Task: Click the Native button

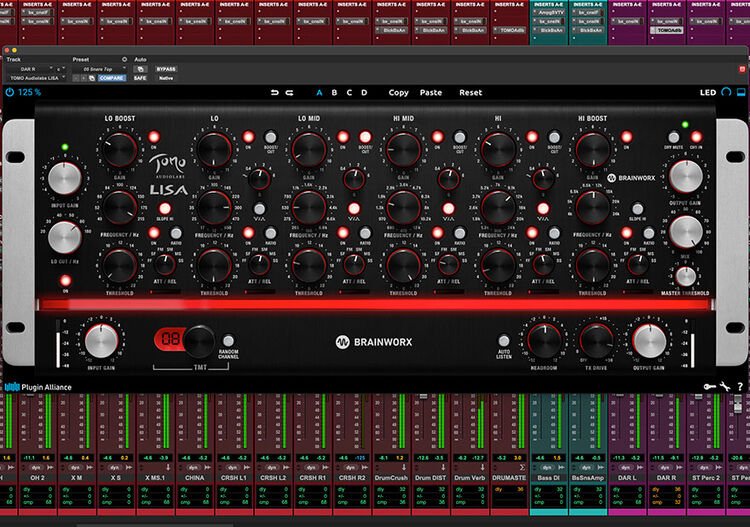Action: 166,78
